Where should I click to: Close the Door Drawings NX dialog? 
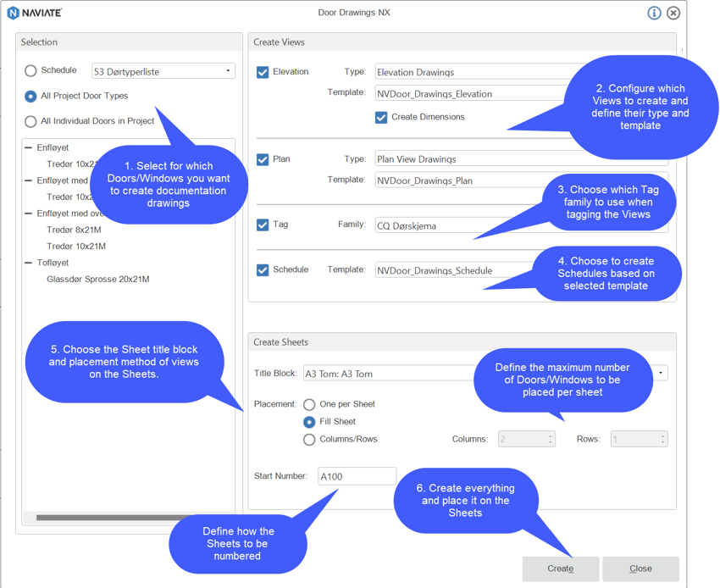(x=673, y=13)
